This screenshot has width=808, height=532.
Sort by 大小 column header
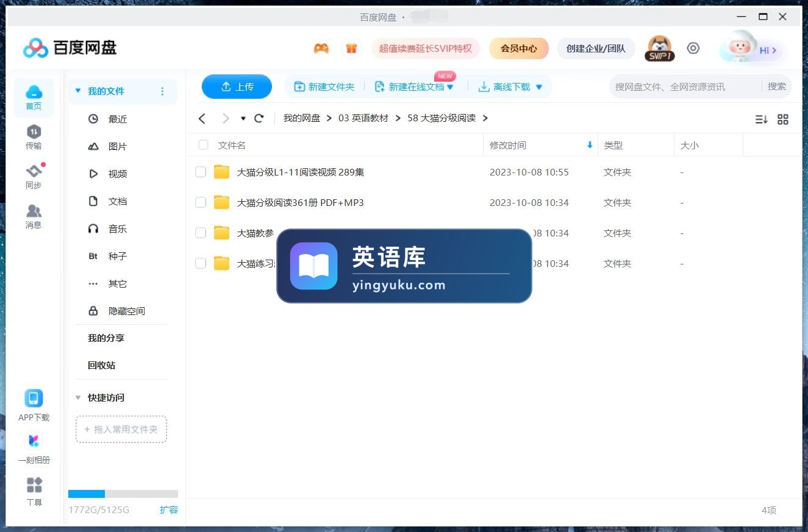click(x=690, y=146)
